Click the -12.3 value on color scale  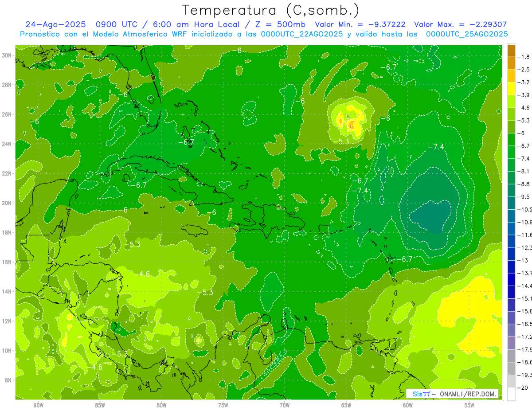click(525, 247)
